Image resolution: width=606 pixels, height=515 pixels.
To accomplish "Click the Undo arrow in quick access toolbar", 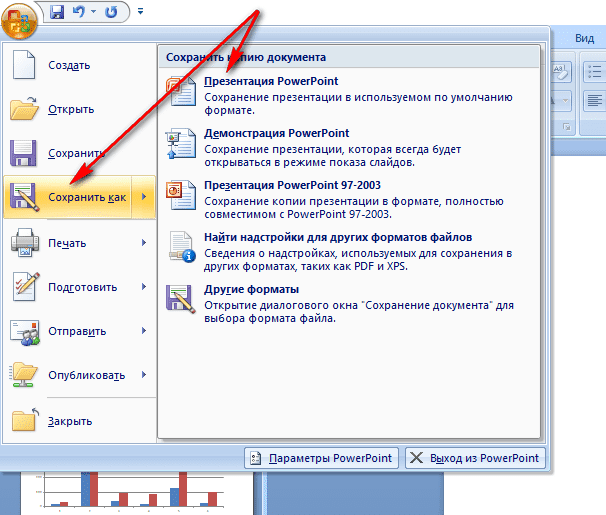I will tap(78, 12).
